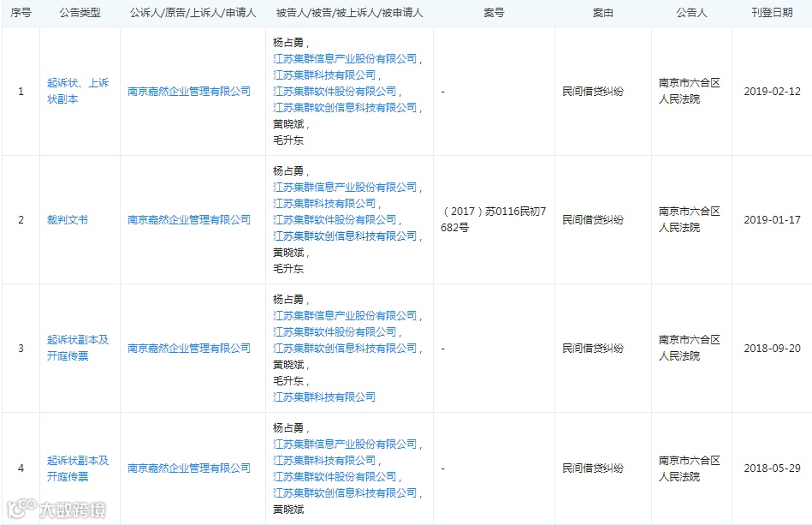
Task: Click serial number 4 cell
Action: click(x=21, y=468)
